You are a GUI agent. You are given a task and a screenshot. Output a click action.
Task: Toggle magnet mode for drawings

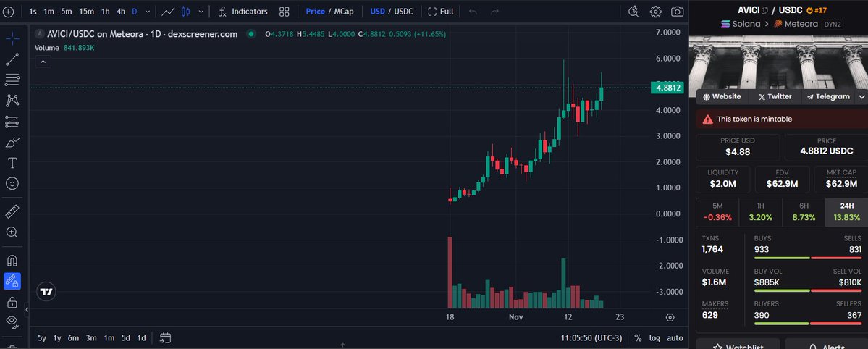(12, 260)
